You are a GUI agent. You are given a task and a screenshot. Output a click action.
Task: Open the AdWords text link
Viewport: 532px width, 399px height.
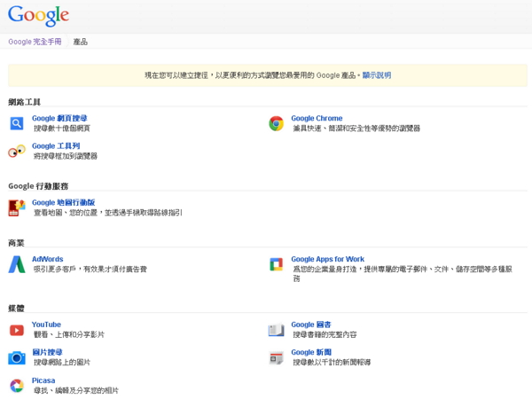point(47,259)
